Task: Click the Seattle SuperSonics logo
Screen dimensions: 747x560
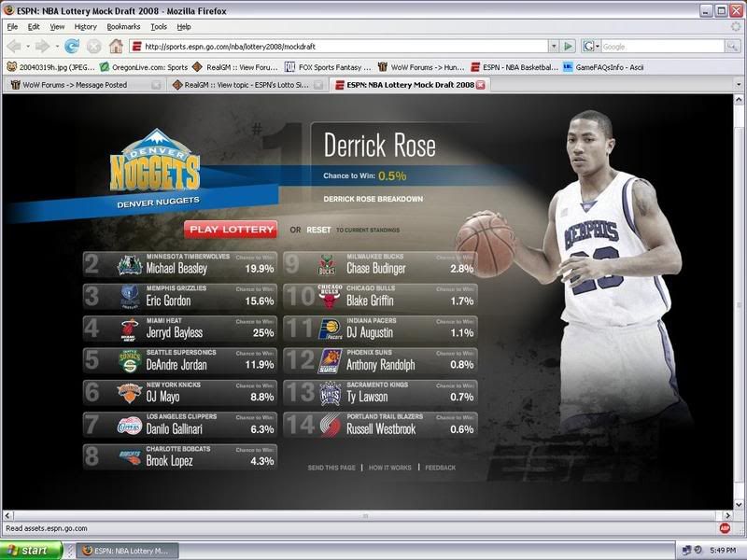Action: coord(130,361)
